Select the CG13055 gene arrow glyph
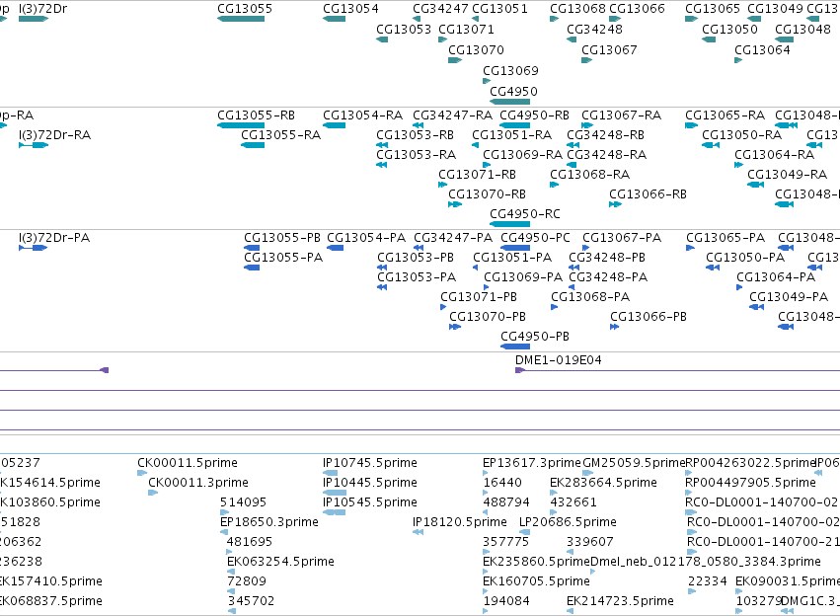This screenshot has height=616, width=840. (x=241, y=19)
